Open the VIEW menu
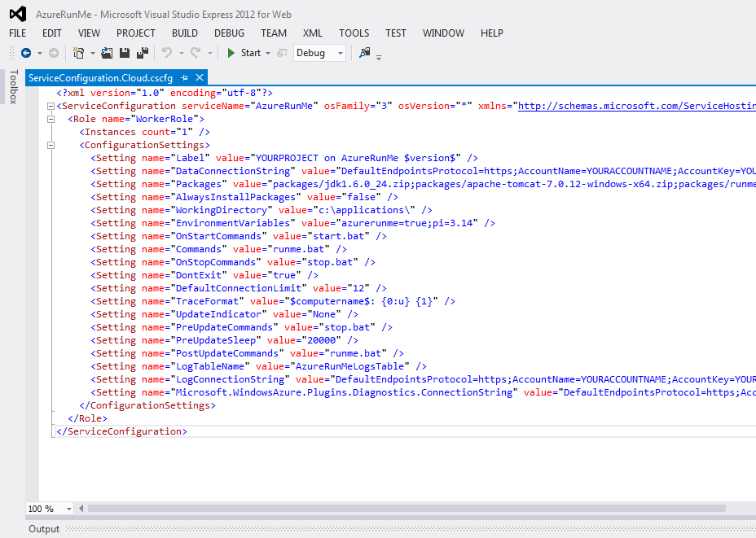The width and height of the screenshot is (756, 538). pyautogui.click(x=89, y=33)
